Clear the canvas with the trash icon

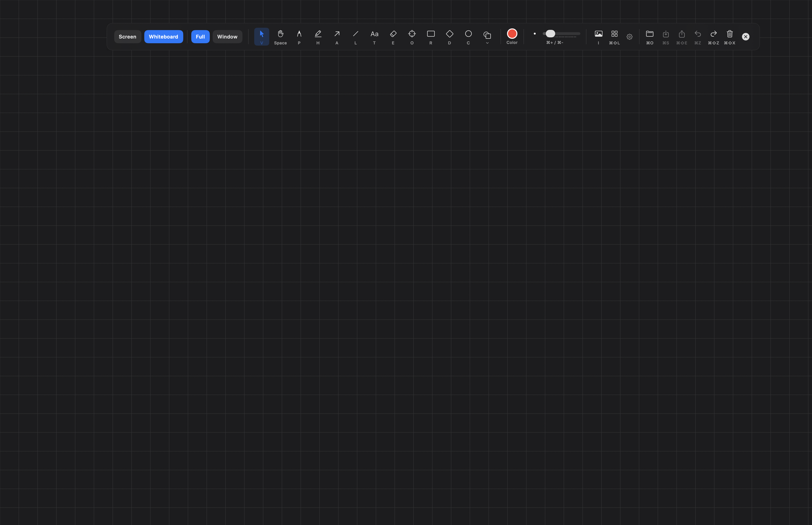[730, 34]
